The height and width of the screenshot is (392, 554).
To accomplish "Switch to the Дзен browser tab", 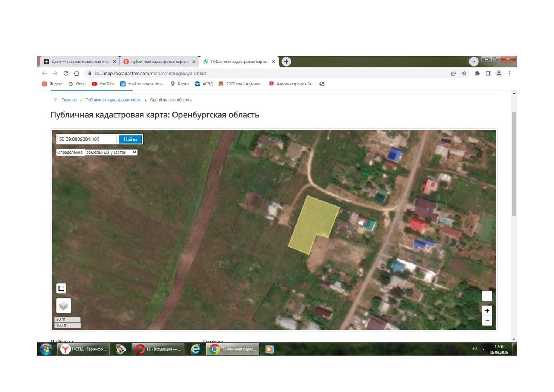I will coord(80,62).
